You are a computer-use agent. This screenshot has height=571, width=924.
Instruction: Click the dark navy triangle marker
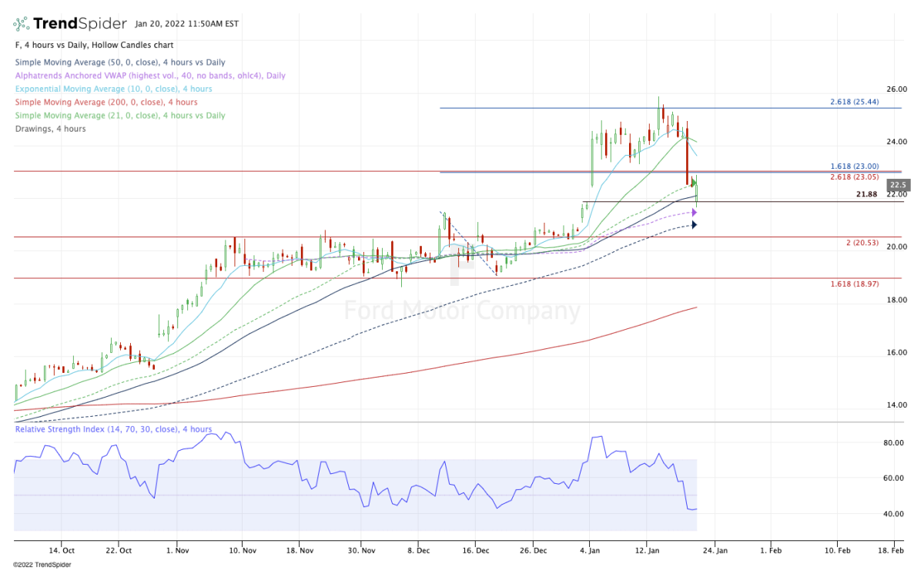[x=694, y=225]
